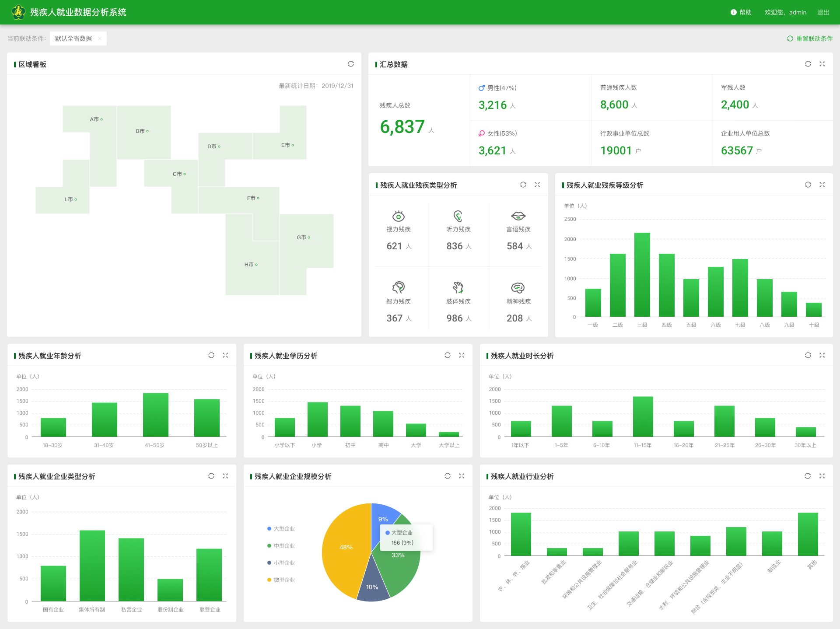Click the 听力残疾 ear icon
This screenshot has width=840, height=629.
[458, 216]
